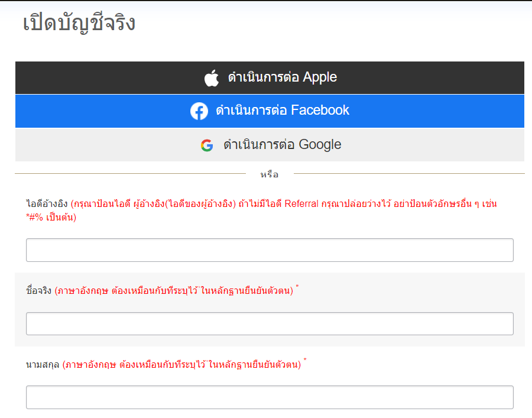532x418 pixels.
Task: Click the ชื่อจริง field label
Action: 38,290
